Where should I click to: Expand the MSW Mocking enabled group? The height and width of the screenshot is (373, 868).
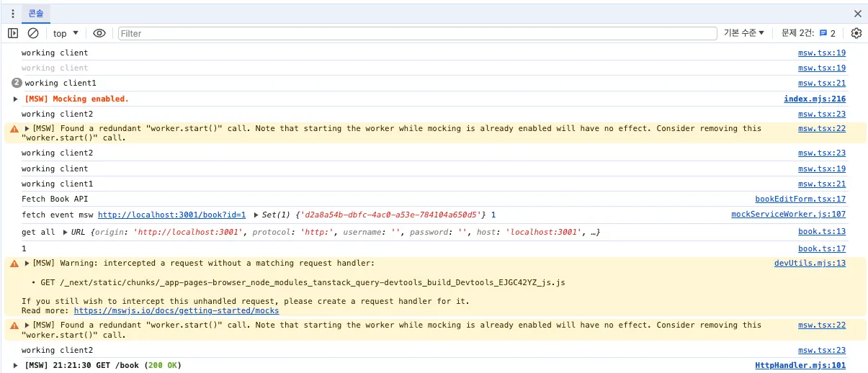[16, 99]
